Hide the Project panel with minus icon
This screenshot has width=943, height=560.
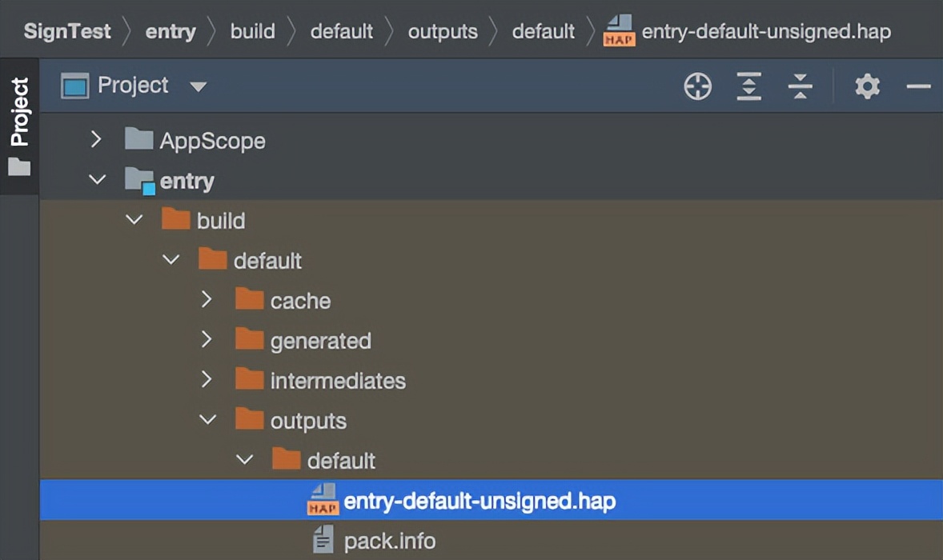[x=918, y=86]
